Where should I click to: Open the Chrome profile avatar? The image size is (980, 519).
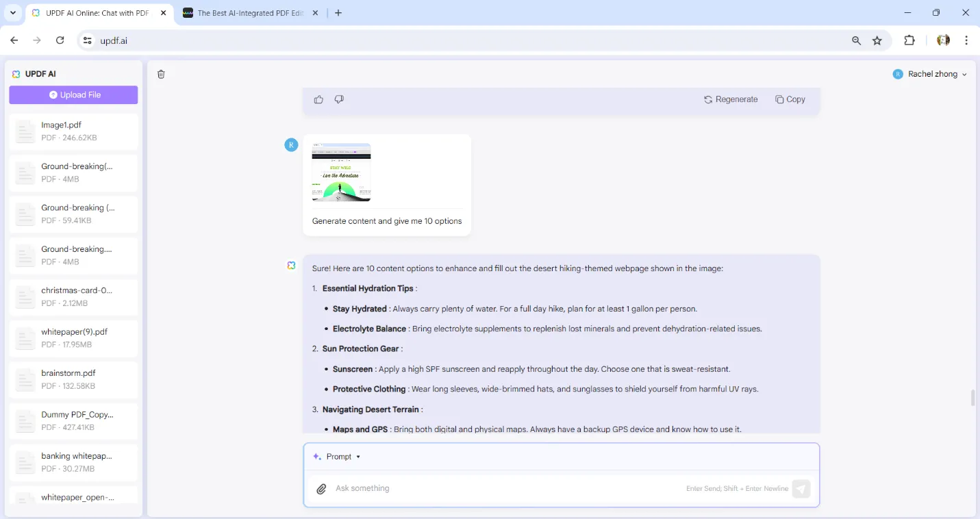(x=944, y=40)
